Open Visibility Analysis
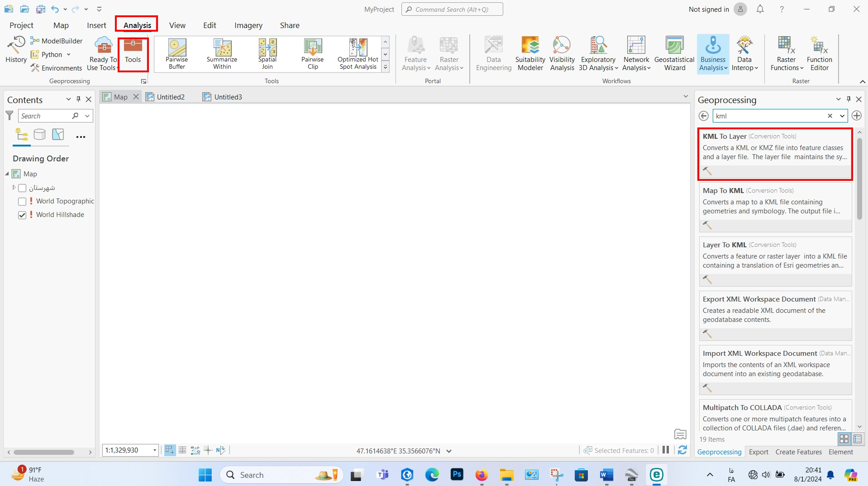868x486 pixels. [562, 53]
